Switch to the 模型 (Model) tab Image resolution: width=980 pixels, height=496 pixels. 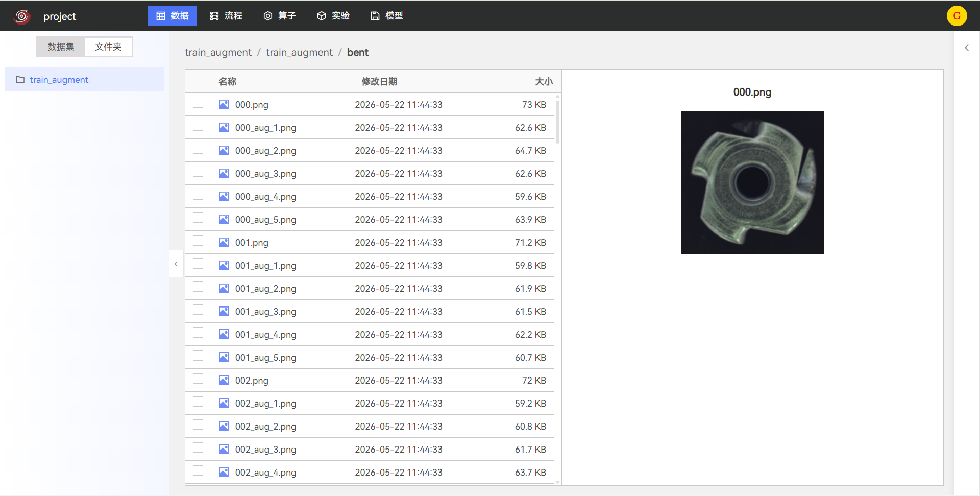[x=386, y=16]
